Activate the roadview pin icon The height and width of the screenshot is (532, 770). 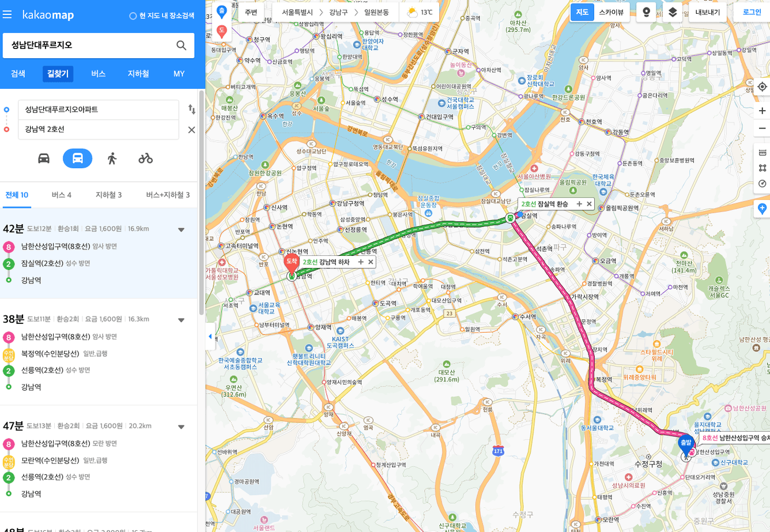tap(647, 12)
